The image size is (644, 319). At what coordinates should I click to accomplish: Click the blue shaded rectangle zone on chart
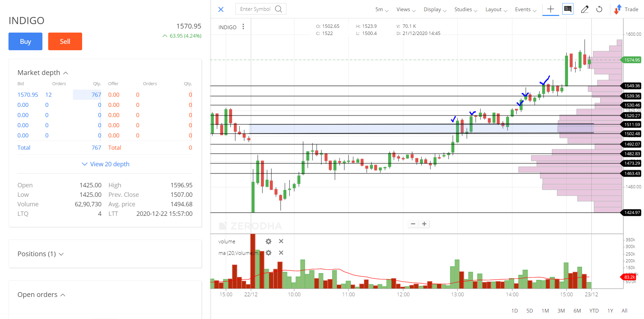tap(421, 129)
